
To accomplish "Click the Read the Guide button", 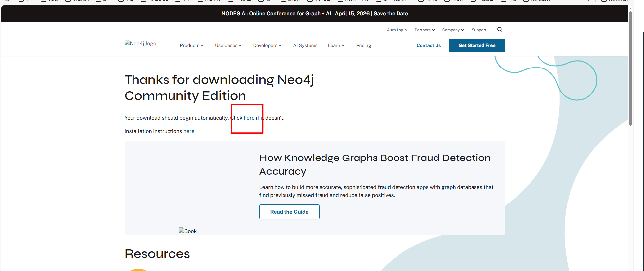I will click(x=289, y=212).
